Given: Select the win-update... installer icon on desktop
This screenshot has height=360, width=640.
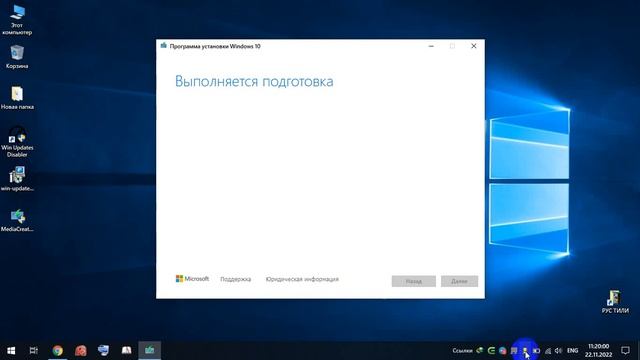Looking at the screenshot, I should [17, 179].
